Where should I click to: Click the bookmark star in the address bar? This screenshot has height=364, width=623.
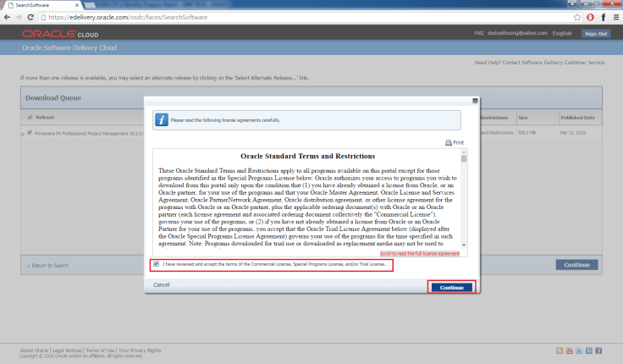pos(576,17)
